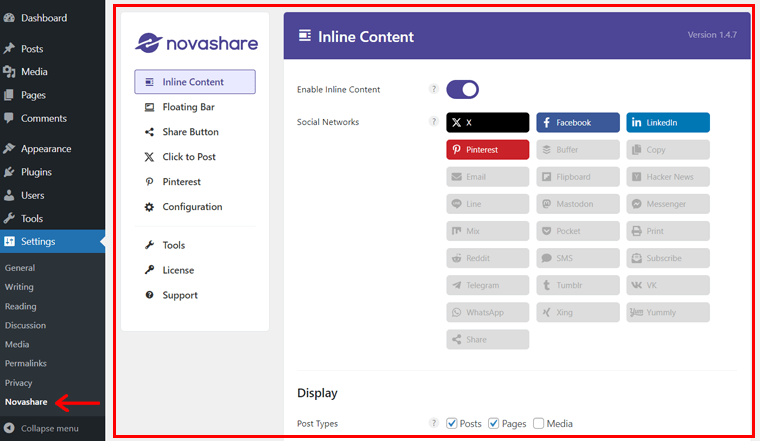Open Writing settings submenu link

point(19,287)
